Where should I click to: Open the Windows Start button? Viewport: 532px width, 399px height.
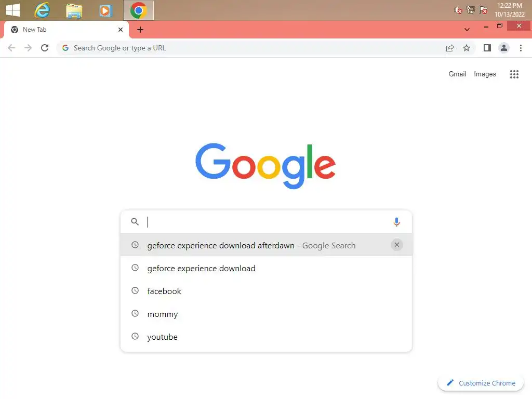click(x=13, y=10)
